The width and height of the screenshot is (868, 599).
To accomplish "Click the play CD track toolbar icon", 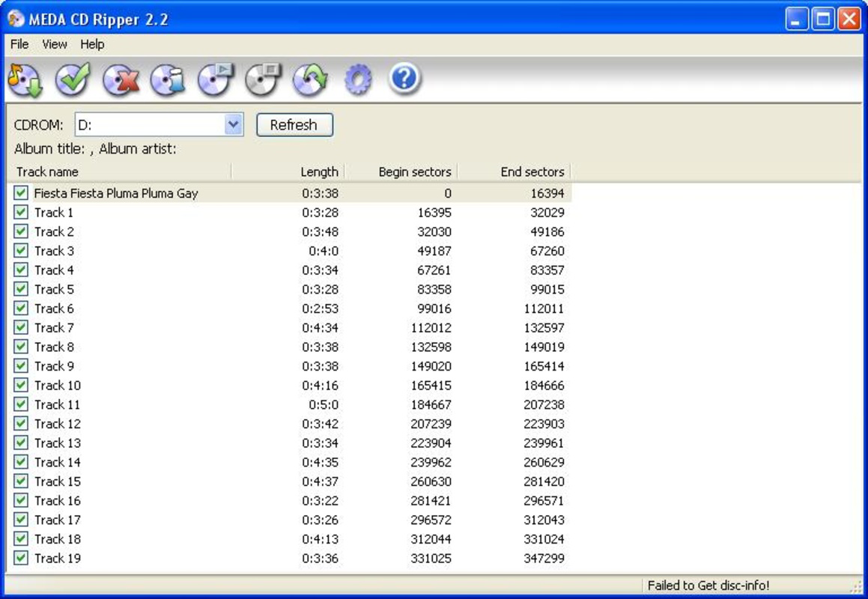I will [x=216, y=79].
